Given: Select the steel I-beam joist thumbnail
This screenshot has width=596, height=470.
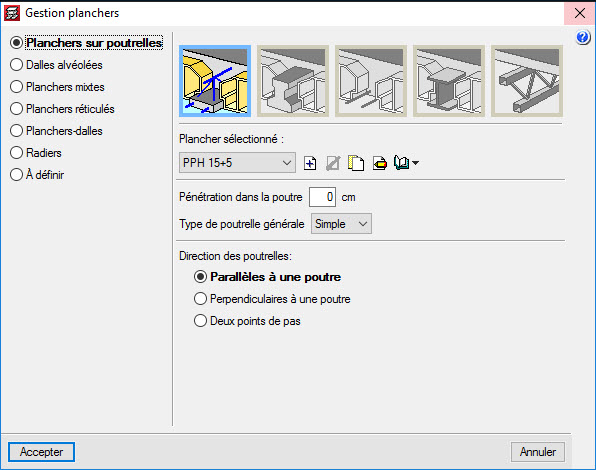Looking at the screenshot, I should tap(449, 81).
